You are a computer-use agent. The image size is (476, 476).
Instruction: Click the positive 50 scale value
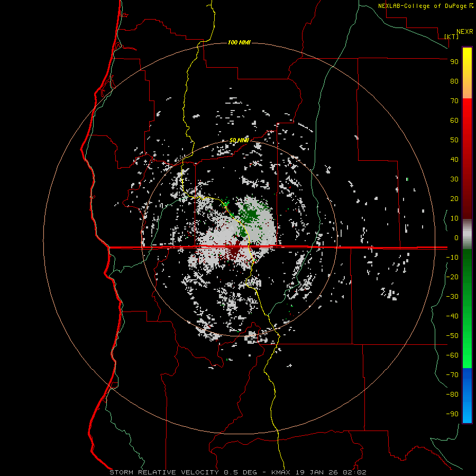tap(454, 140)
